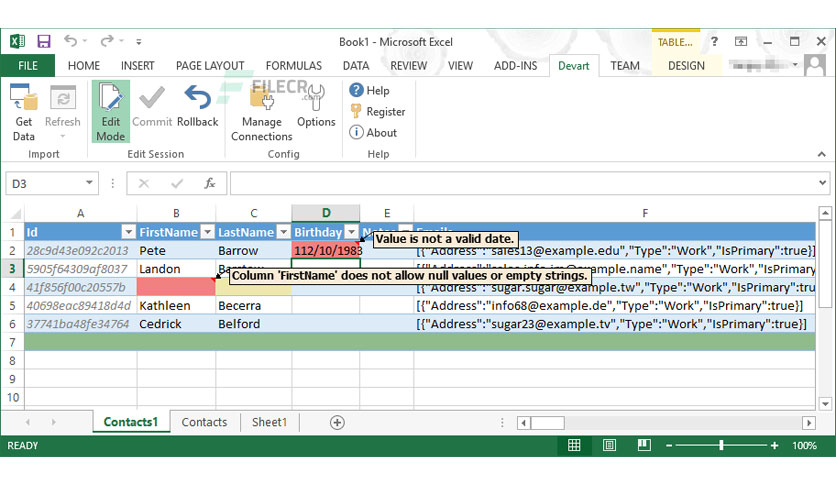Click the Cancel X in formula bar
This screenshot has height=484, width=836.
click(143, 183)
